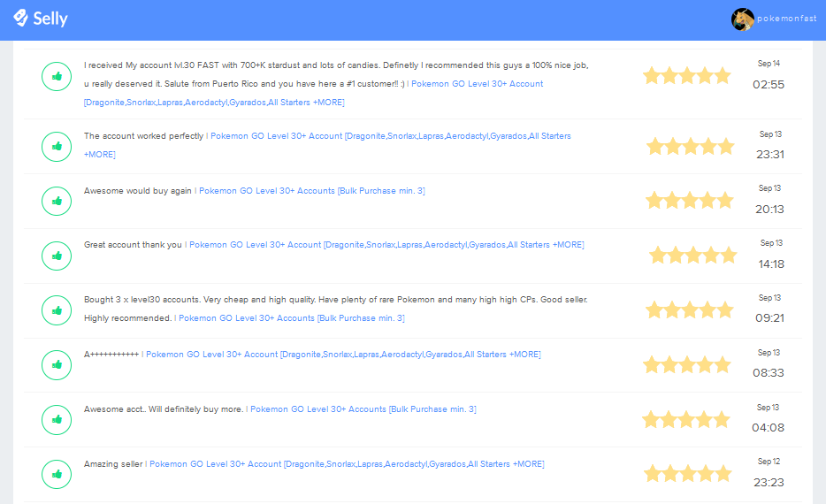
Task: Click review text 'Amazing seller'
Action: point(113,464)
